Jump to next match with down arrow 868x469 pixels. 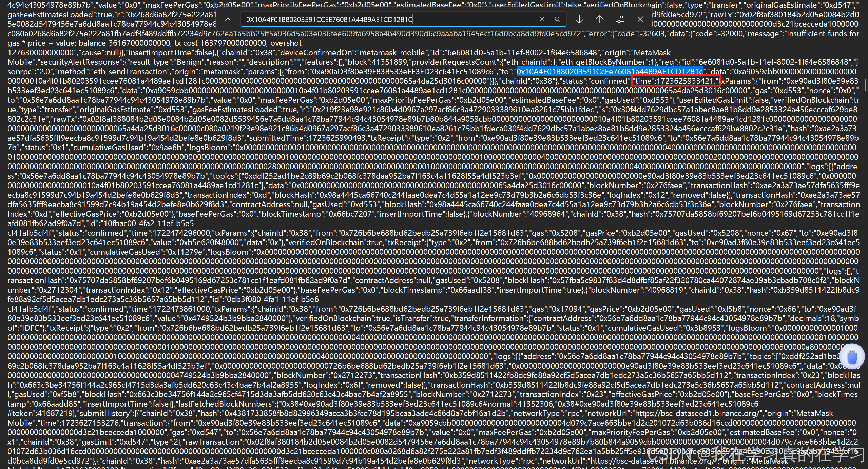579,19
